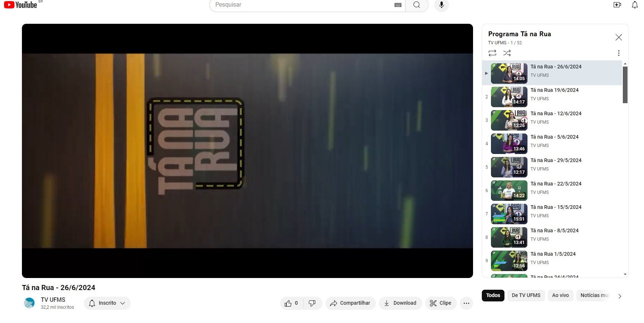Open the on-screen keyboard in search bar
The image size is (644, 323).
398,5
